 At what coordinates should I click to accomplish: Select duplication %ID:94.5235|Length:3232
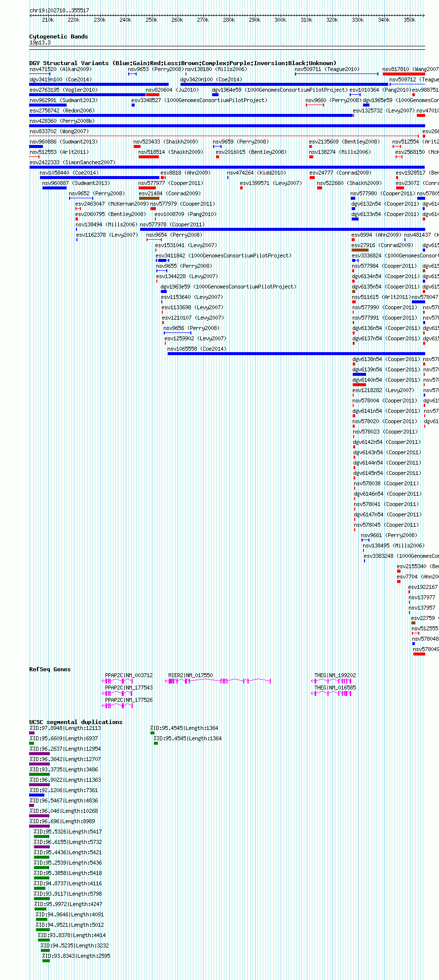(75, 945)
